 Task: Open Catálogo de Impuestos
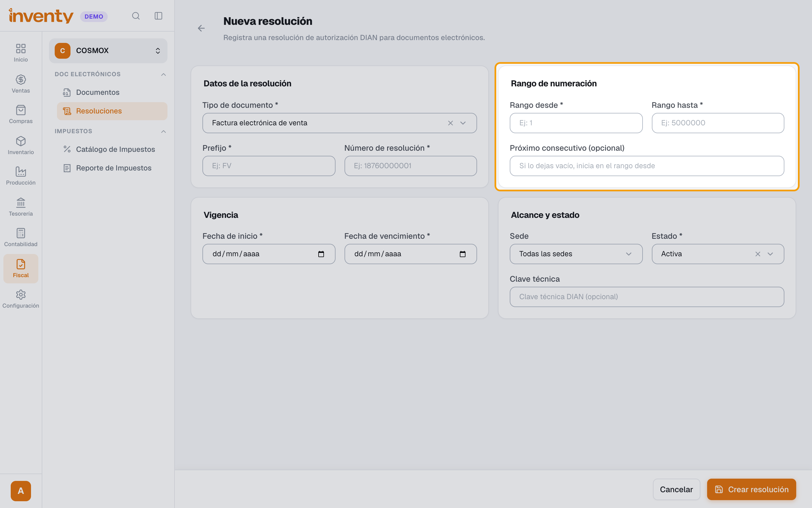coord(112,149)
